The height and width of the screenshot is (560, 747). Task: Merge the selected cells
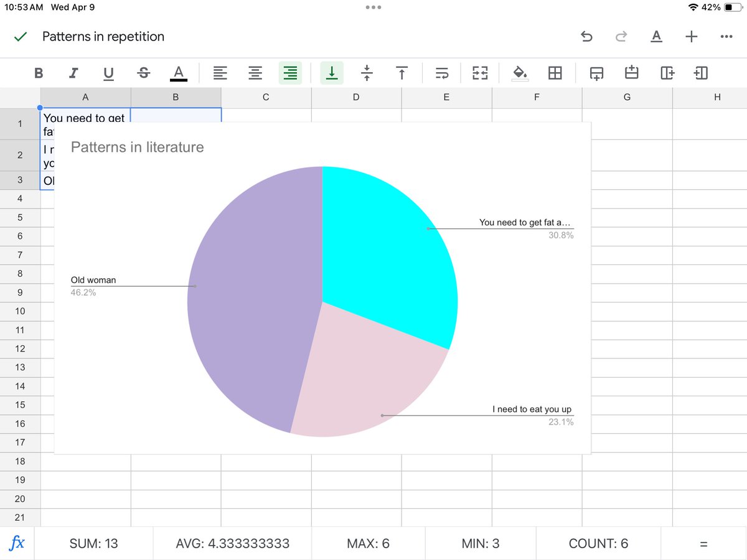click(x=479, y=73)
